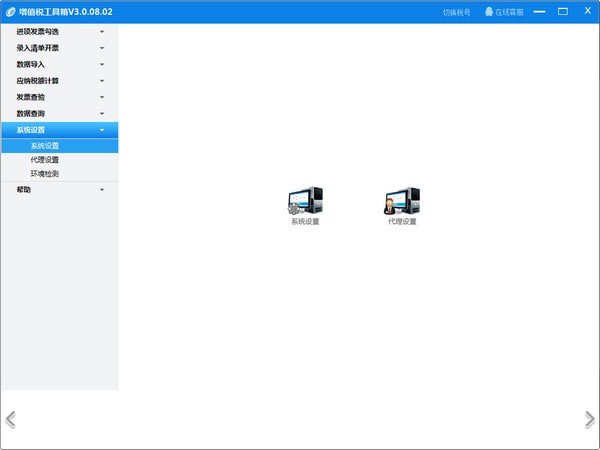The height and width of the screenshot is (450, 600).
Task: Expand the 进项发票勾选 menu arrow
Action: tap(102, 32)
